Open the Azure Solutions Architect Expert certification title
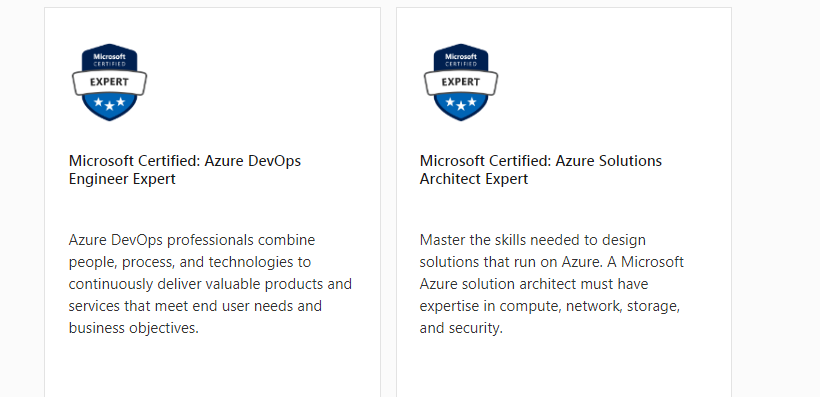Viewport: 820px width, 397px height. (x=541, y=169)
